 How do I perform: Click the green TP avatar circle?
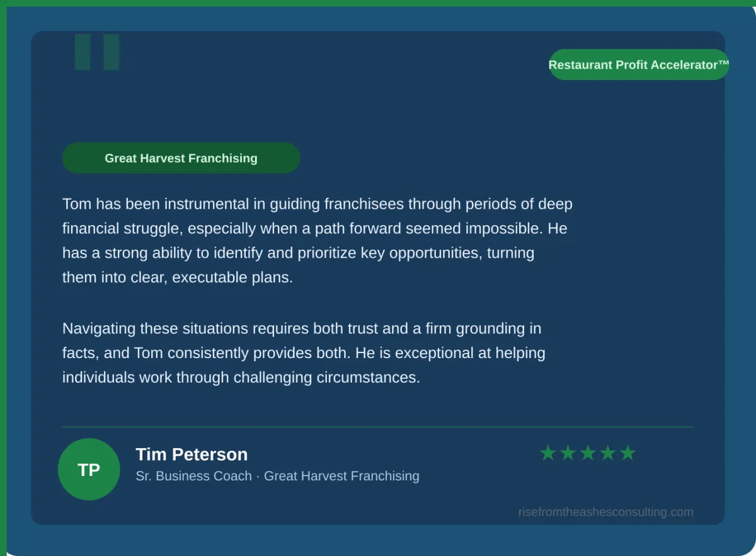89,470
